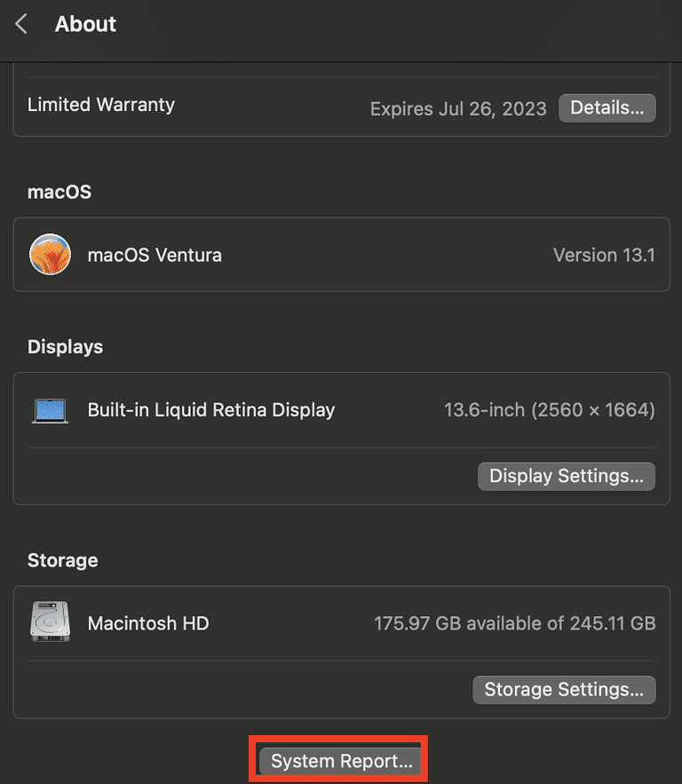
Task: Click the Displays section heading
Action: tap(65, 347)
